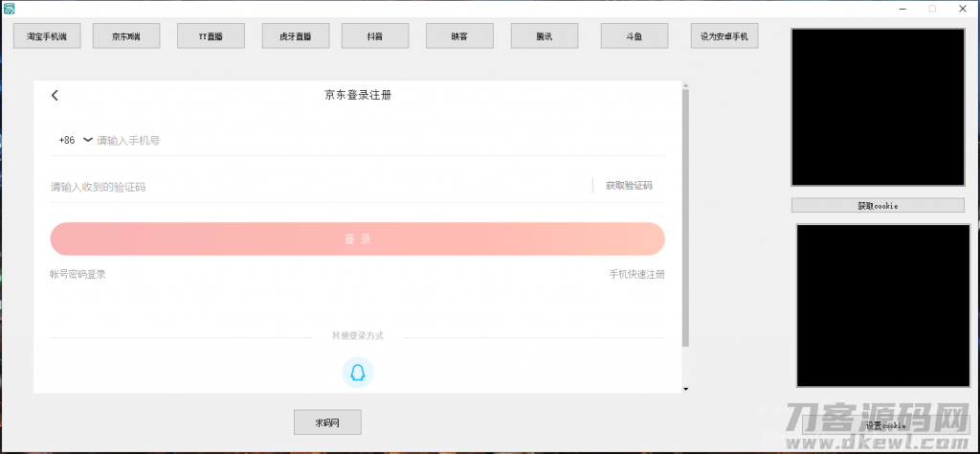
Task: Go back using the arrow on 京东登录注册
Action: tap(55, 95)
